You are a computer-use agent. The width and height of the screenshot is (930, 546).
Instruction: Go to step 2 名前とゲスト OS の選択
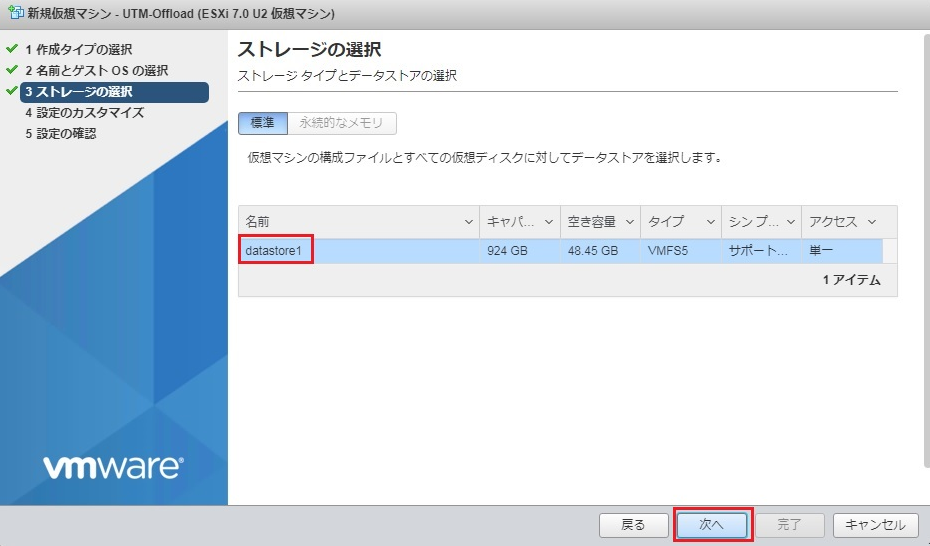click(x=96, y=71)
